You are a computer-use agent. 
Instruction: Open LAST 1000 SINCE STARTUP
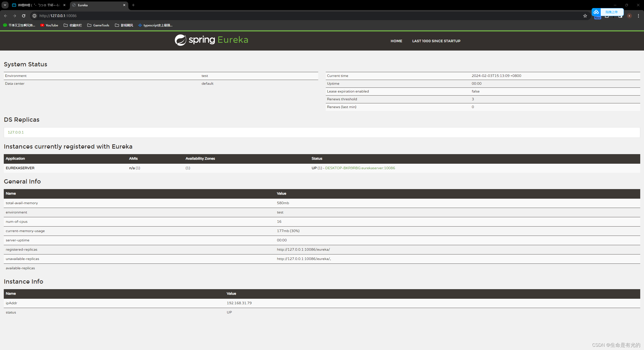[436, 41]
